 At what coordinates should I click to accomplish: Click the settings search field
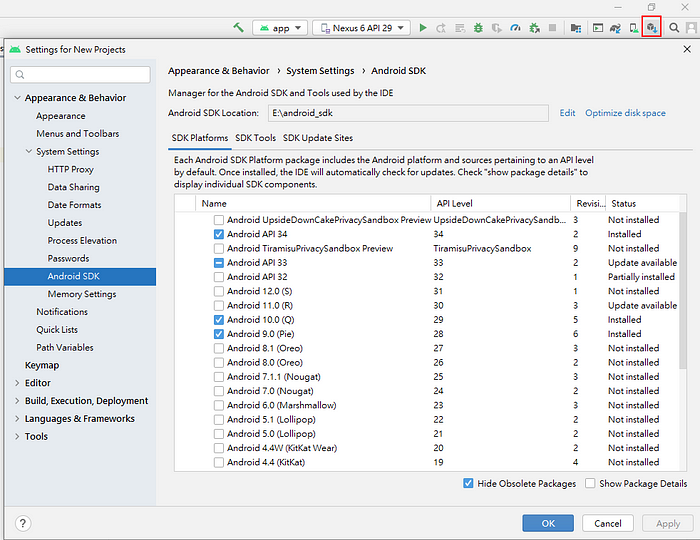[80, 75]
